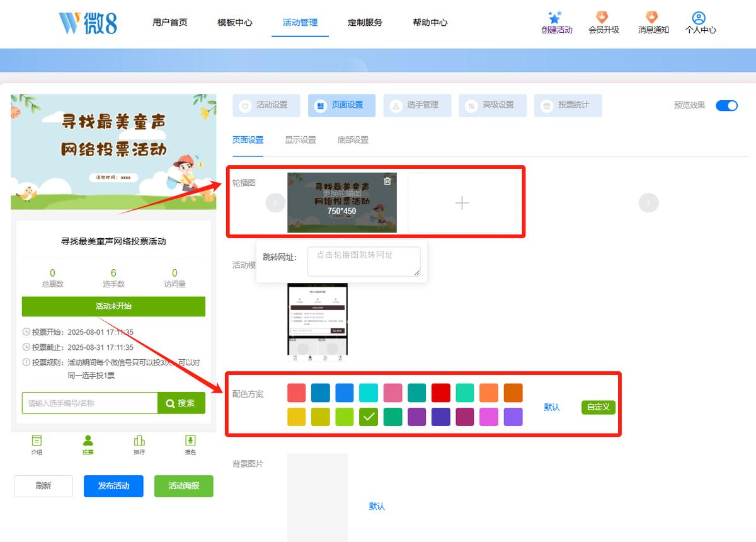
Task: Switch to the 投票统计 tab
Action: pos(568,105)
